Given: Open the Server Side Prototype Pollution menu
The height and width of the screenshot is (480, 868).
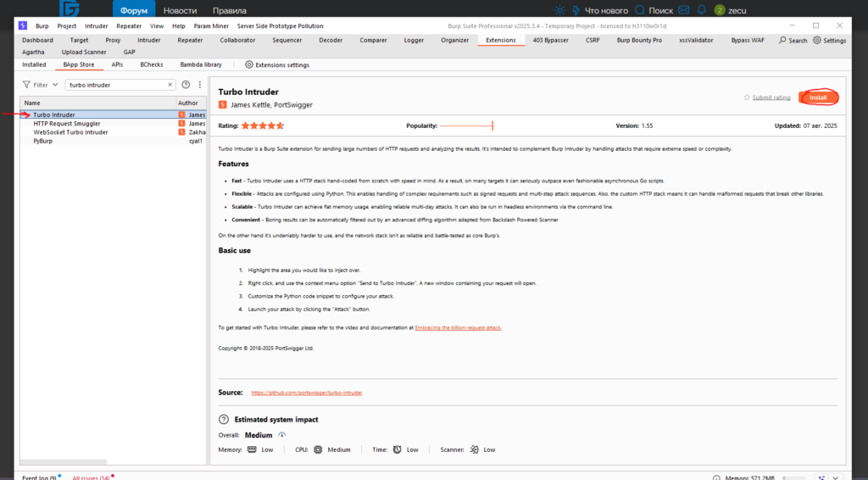Looking at the screenshot, I should click(280, 26).
